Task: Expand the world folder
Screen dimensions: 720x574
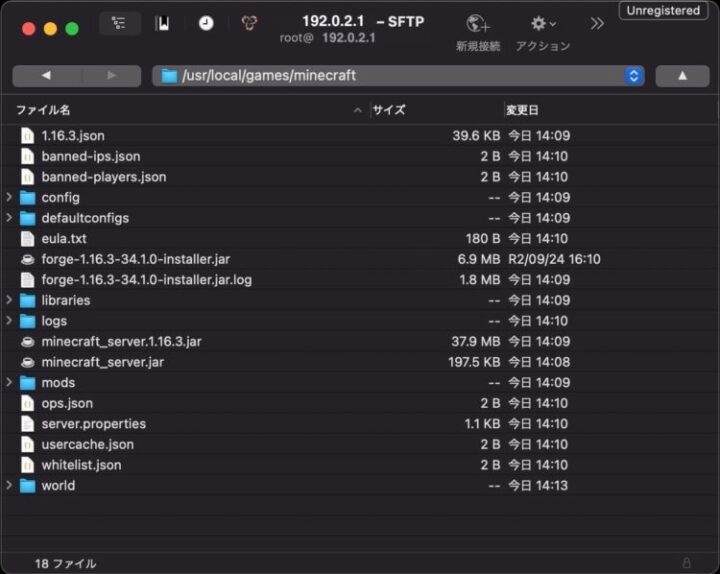Action: 9,485
